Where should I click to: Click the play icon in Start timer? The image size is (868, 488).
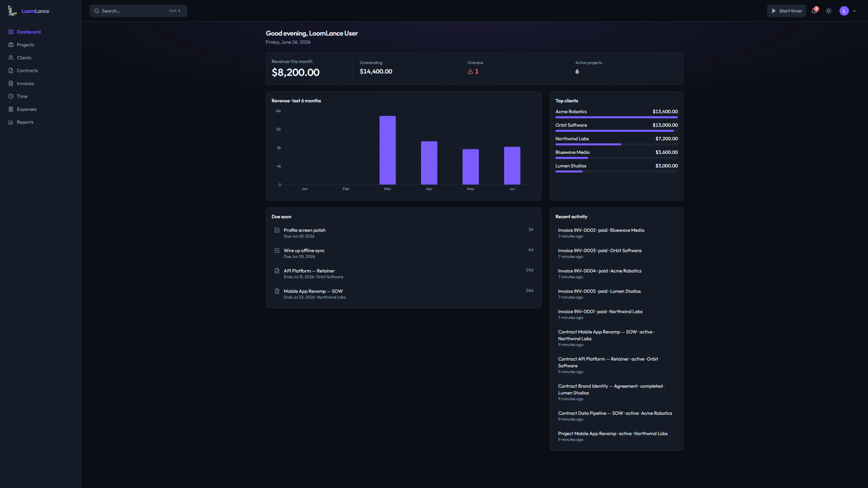click(774, 11)
